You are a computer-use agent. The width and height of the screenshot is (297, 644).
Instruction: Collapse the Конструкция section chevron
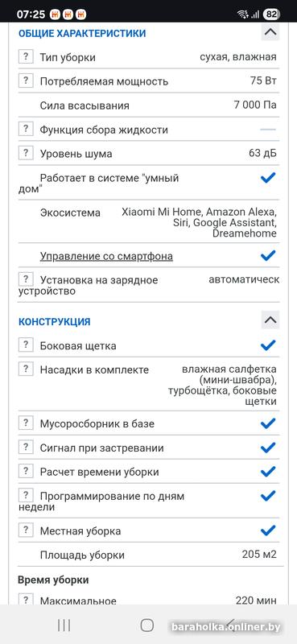click(x=270, y=320)
